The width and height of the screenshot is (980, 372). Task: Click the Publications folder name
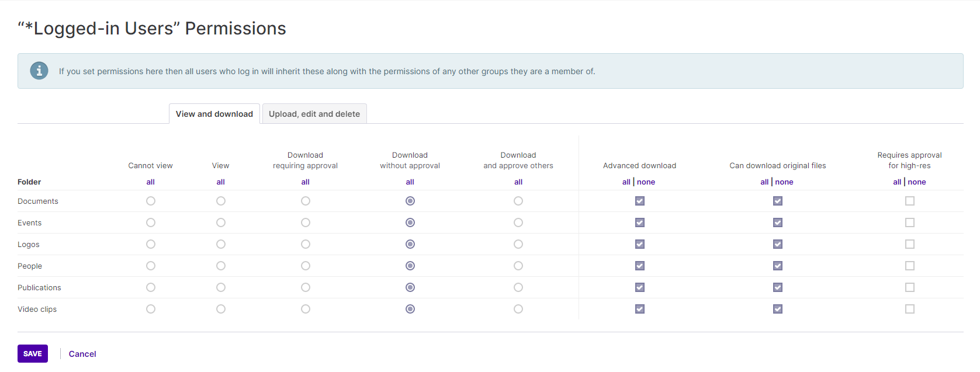point(39,288)
